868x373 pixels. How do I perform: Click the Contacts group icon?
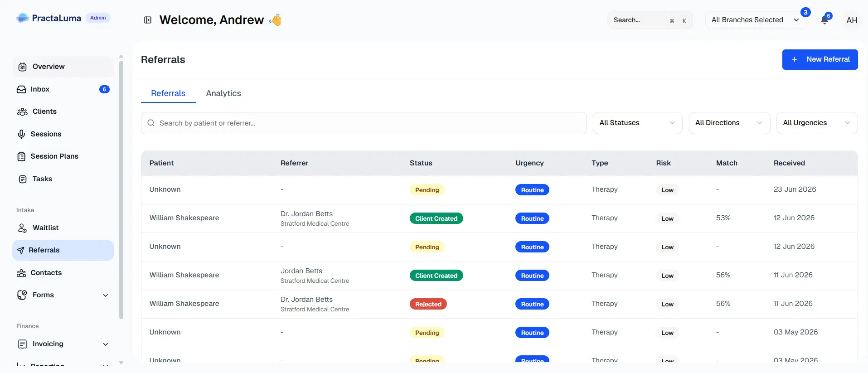(x=21, y=273)
